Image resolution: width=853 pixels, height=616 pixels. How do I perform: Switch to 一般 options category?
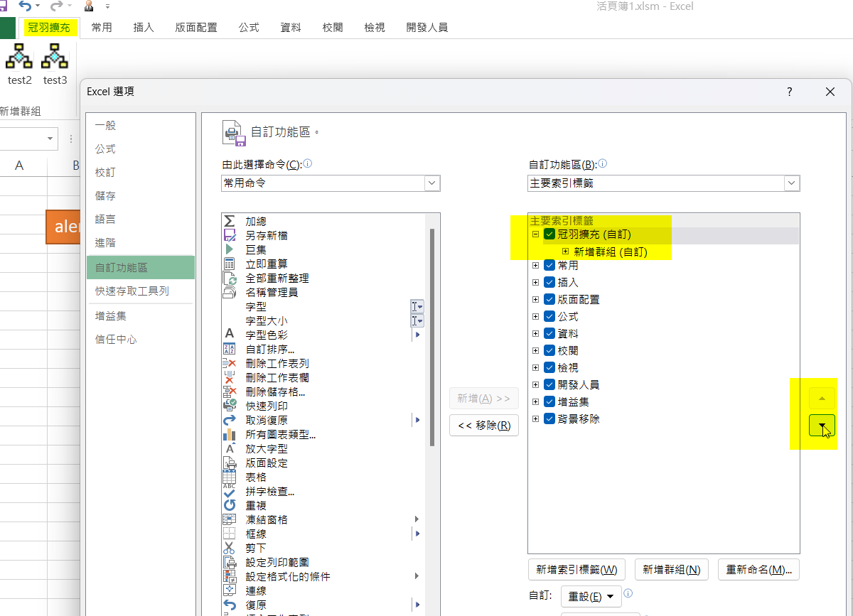(140, 126)
